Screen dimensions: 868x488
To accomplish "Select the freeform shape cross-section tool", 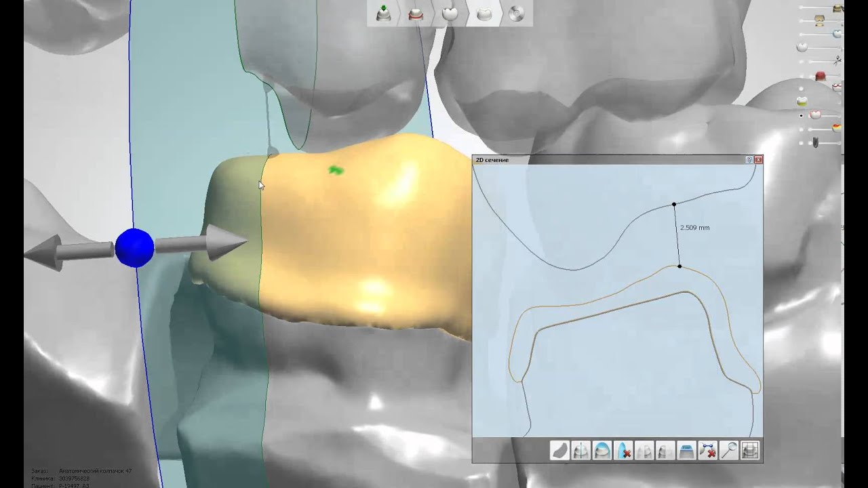I will coord(559,450).
